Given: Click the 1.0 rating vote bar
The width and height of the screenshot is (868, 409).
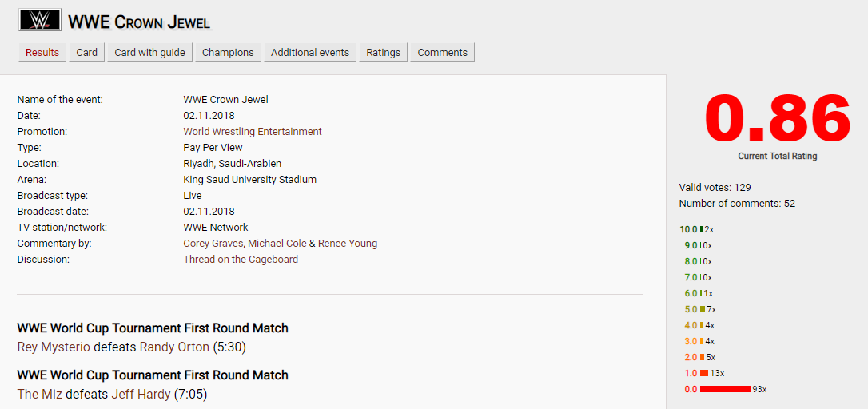Looking at the screenshot, I should (704, 373).
